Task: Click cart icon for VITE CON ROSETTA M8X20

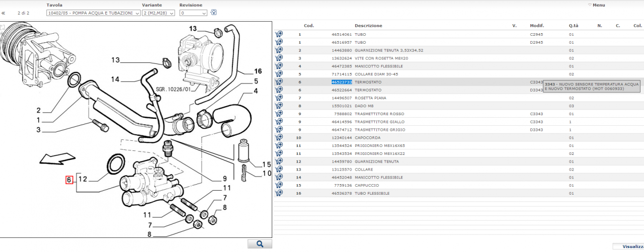Action: [279, 58]
